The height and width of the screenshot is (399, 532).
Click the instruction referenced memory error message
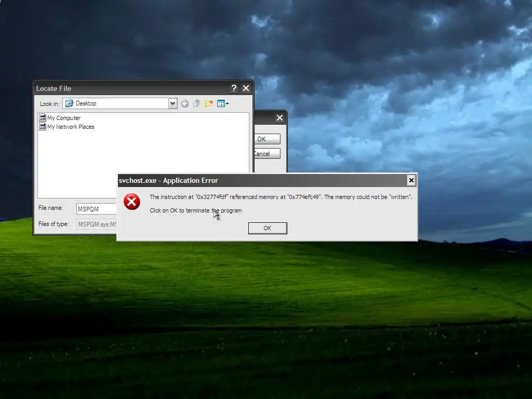(x=281, y=197)
